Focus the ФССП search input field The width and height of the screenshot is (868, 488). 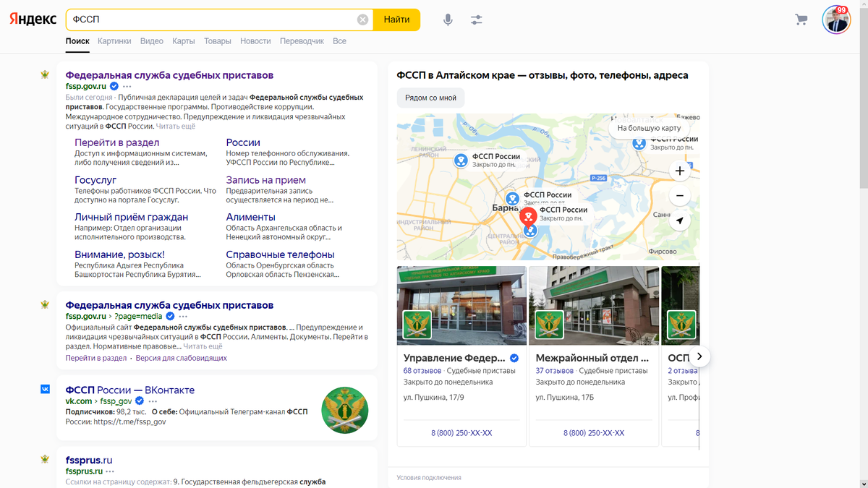click(x=213, y=20)
